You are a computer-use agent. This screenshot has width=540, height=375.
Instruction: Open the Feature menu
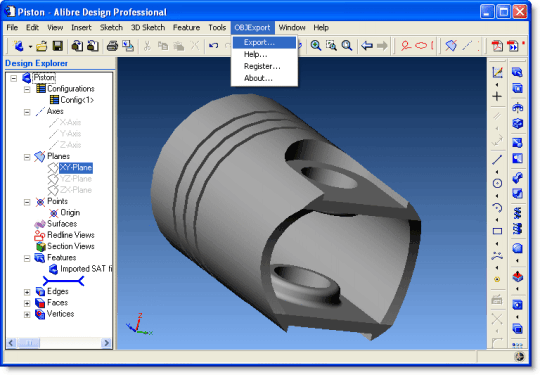click(186, 28)
